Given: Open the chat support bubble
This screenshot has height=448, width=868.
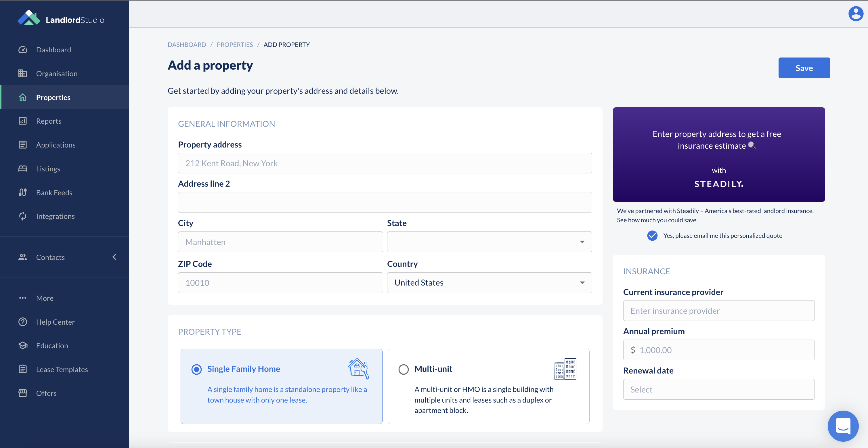Looking at the screenshot, I should pos(843,426).
